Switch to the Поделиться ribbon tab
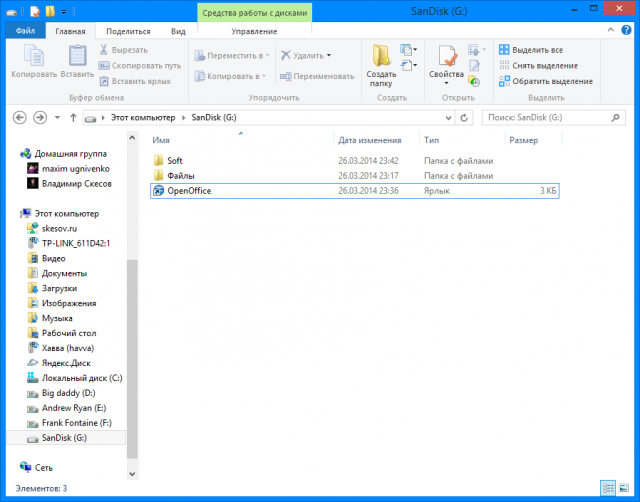 click(x=128, y=31)
